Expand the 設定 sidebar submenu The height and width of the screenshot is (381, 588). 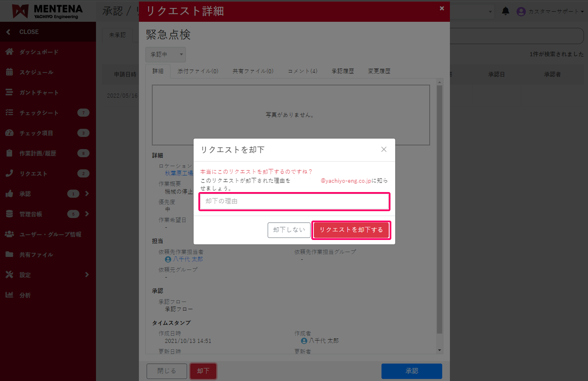tap(87, 275)
